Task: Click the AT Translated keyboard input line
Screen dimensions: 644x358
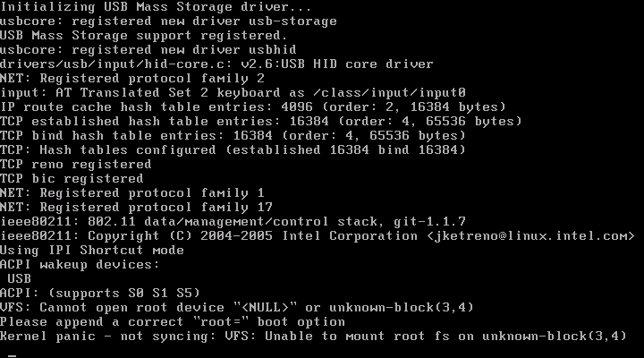Action: point(233,93)
